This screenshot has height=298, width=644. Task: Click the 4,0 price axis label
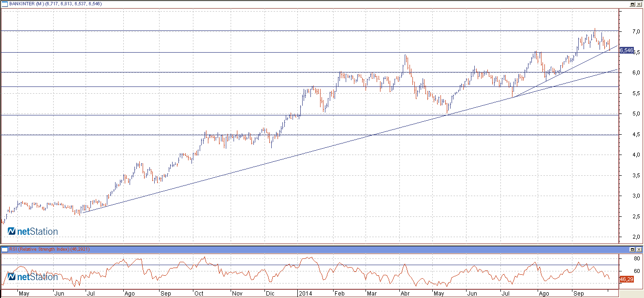tap(636, 155)
